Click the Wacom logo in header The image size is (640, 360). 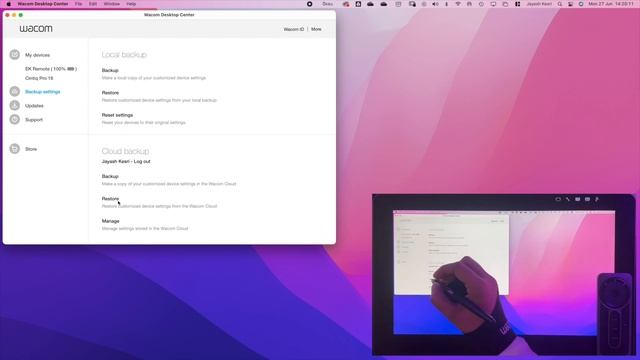coord(36,29)
